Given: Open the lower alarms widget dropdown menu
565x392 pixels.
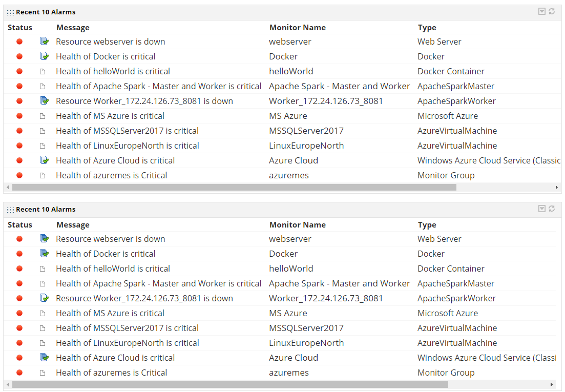Looking at the screenshot, I should [x=542, y=209].
